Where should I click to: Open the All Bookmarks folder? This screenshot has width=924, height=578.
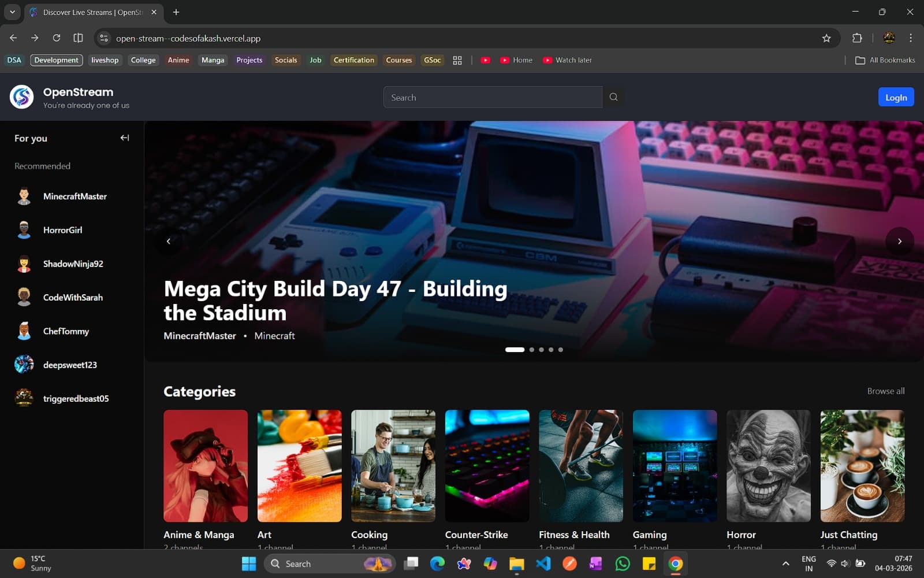coord(885,60)
